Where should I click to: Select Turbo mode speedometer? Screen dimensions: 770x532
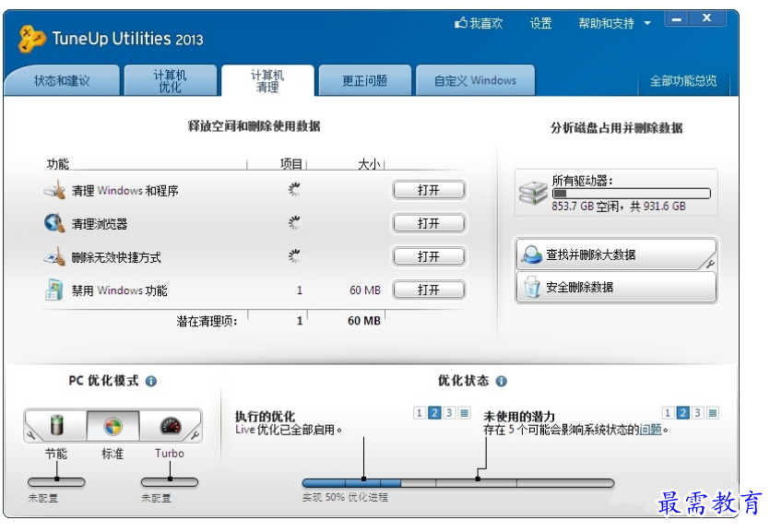170,425
